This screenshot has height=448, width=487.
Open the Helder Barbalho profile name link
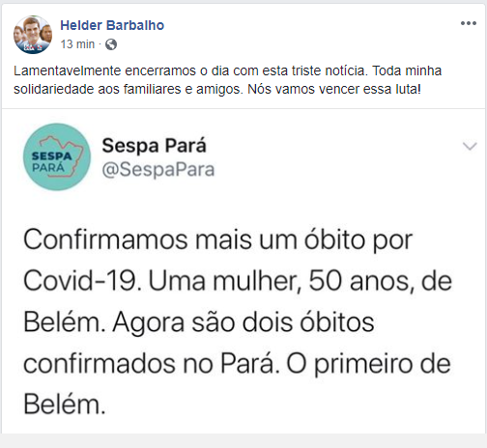112,25
